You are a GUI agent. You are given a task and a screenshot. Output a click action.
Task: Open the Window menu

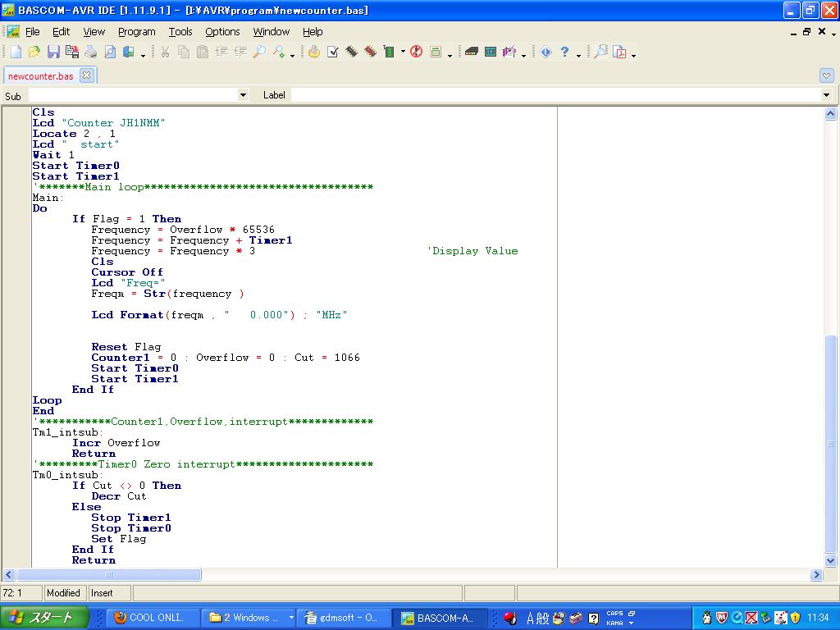point(271,32)
